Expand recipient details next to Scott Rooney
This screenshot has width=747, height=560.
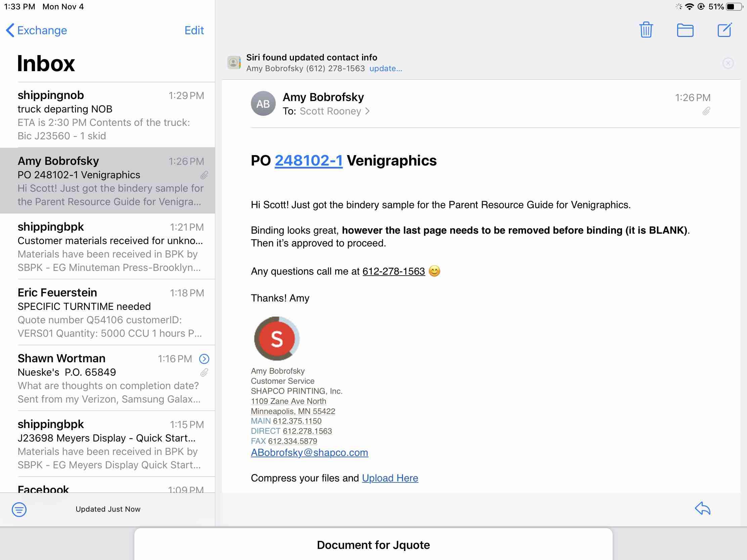point(367,111)
